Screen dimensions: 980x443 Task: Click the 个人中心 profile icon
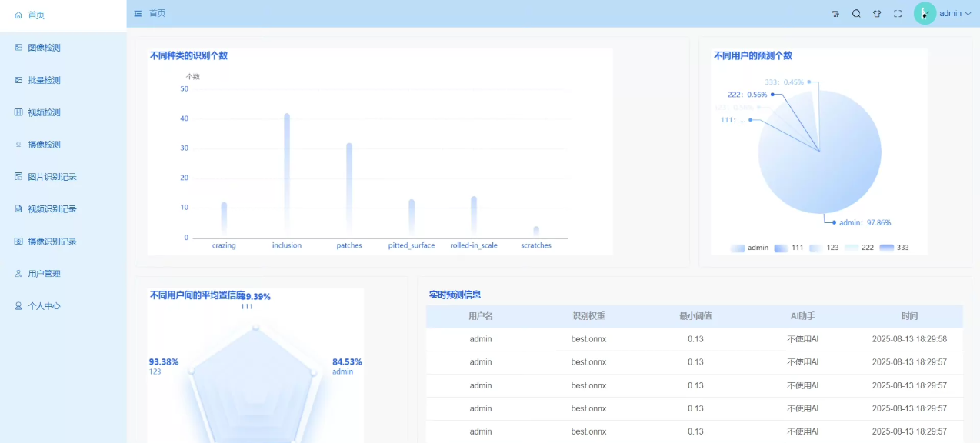click(18, 305)
